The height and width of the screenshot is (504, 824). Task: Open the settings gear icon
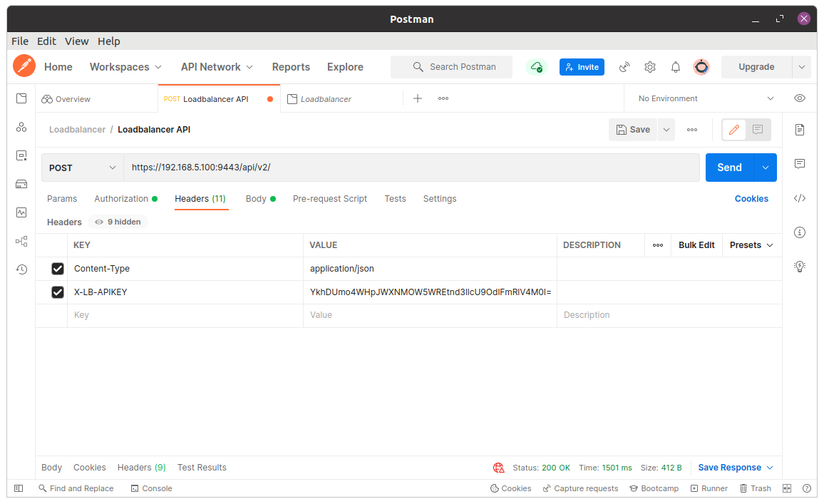click(x=650, y=67)
